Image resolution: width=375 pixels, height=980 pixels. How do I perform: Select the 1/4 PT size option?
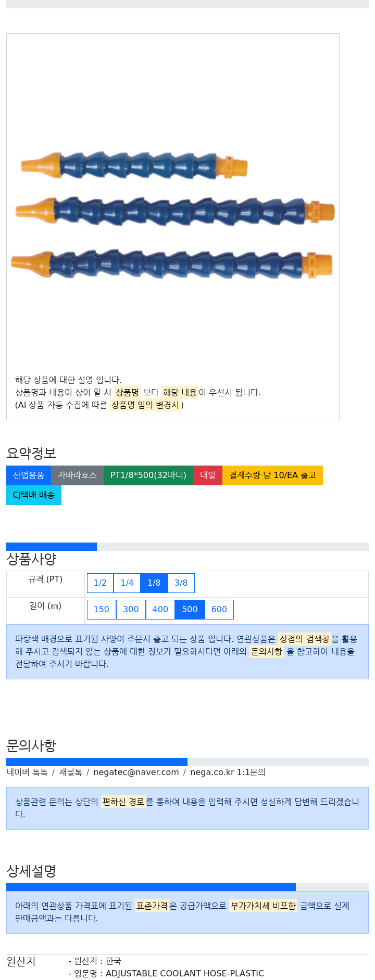pyautogui.click(x=127, y=583)
